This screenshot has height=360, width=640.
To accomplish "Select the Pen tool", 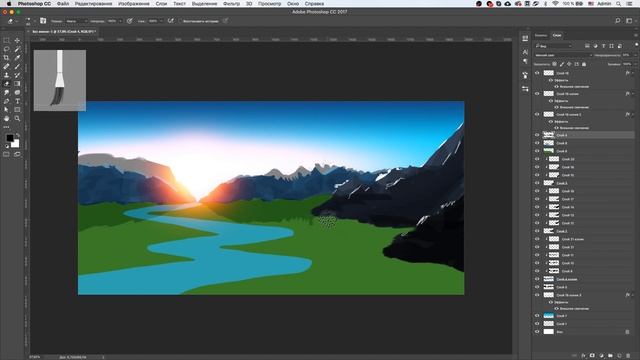I will [x=7, y=101].
